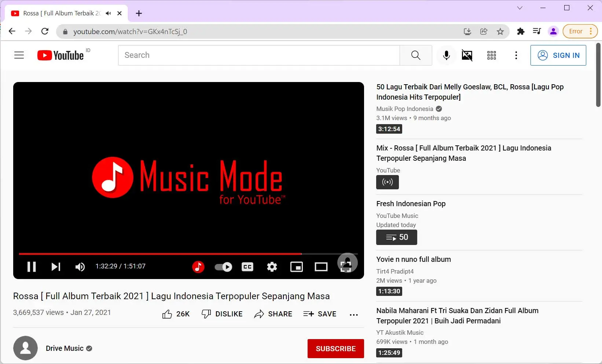Click the search magnifier button

415,55
